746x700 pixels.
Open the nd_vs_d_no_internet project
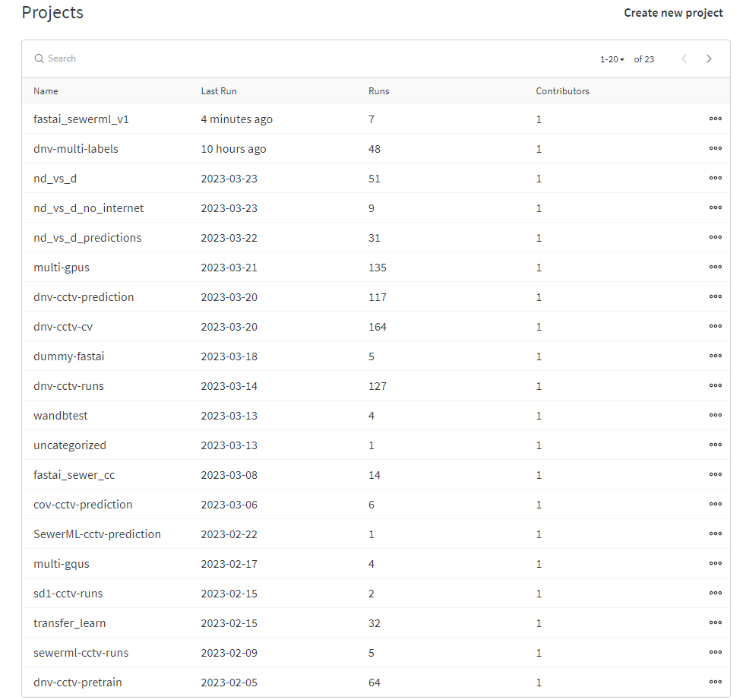click(x=88, y=208)
